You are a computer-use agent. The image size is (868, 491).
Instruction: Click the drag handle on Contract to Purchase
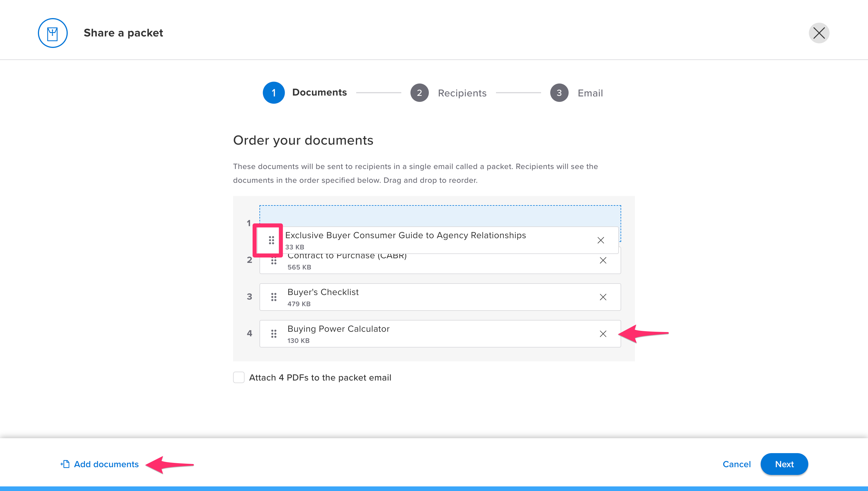click(x=274, y=260)
